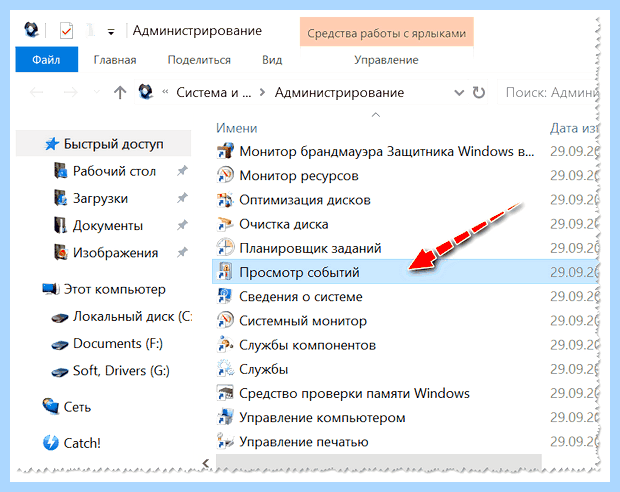Click the Планировщик заданий clock icon

coord(225,248)
